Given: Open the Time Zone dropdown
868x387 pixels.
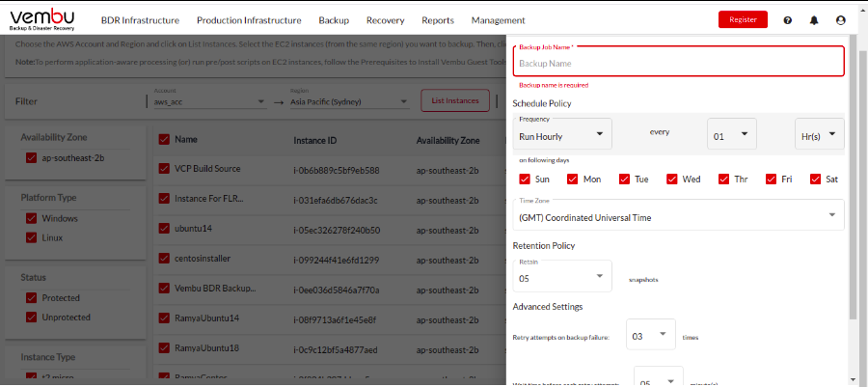Looking at the screenshot, I should [x=679, y=215].
